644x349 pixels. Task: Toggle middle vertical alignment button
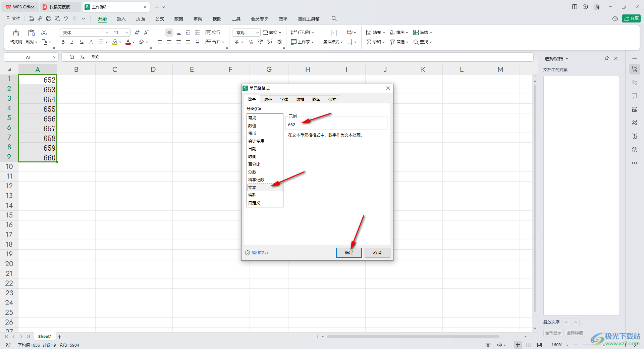click(x=169, y=33)
